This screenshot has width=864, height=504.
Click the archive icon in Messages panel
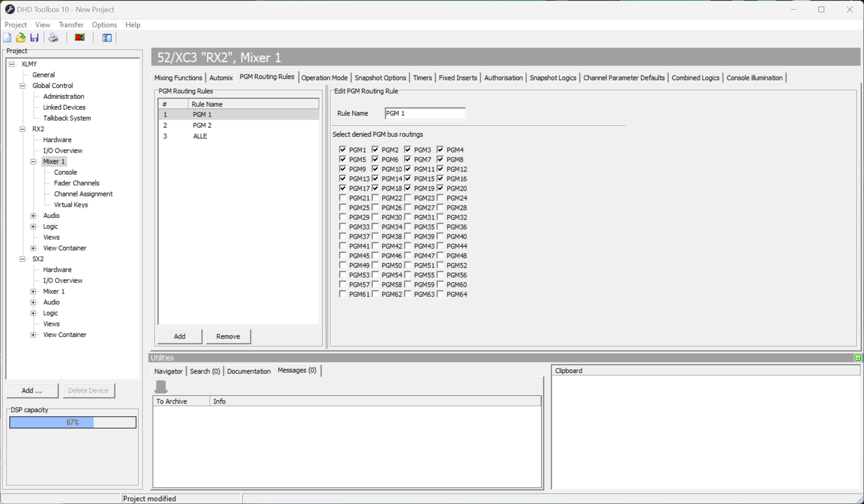161,386
